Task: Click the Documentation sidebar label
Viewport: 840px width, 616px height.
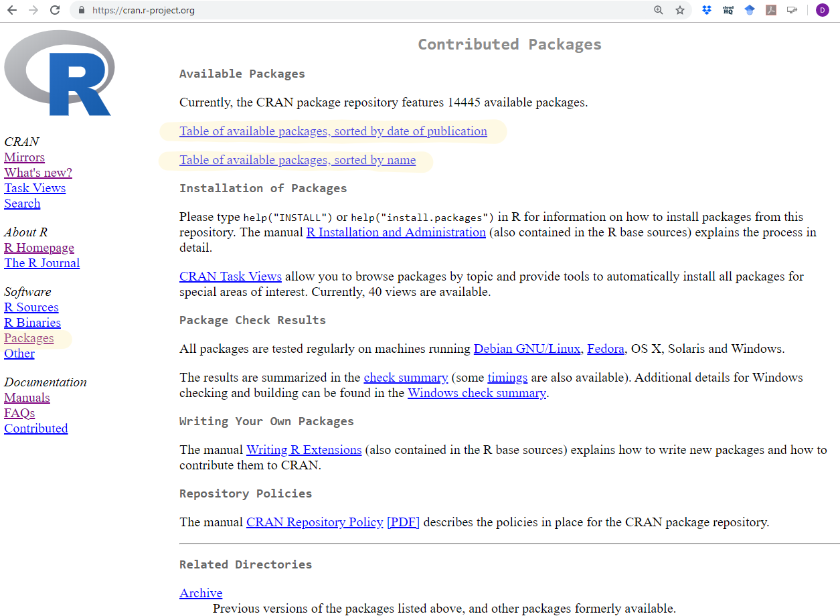Action: [x=46, y=382]
